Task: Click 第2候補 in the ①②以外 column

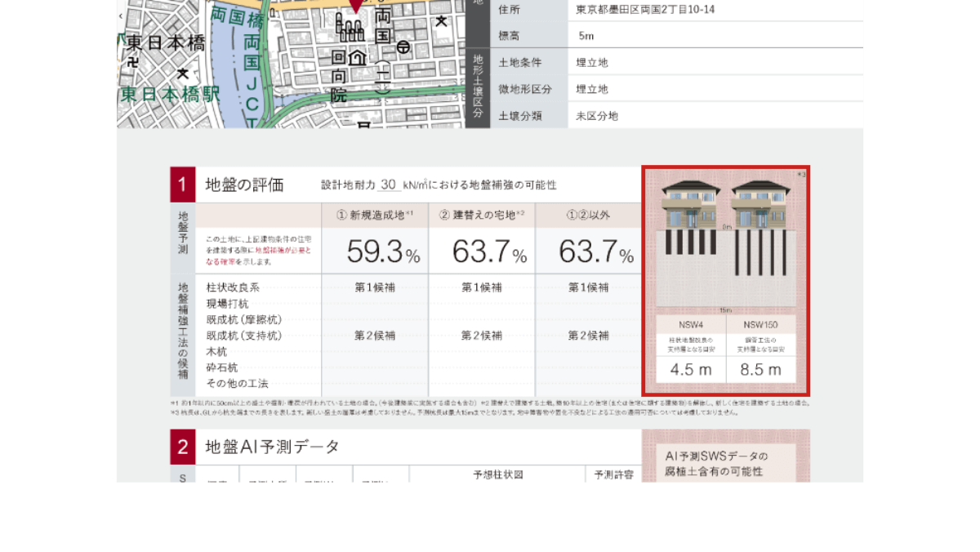Action: point(589,336)
